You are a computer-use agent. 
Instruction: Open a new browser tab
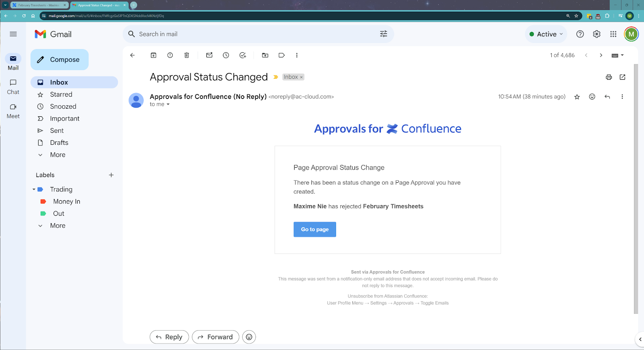(134, 5)
